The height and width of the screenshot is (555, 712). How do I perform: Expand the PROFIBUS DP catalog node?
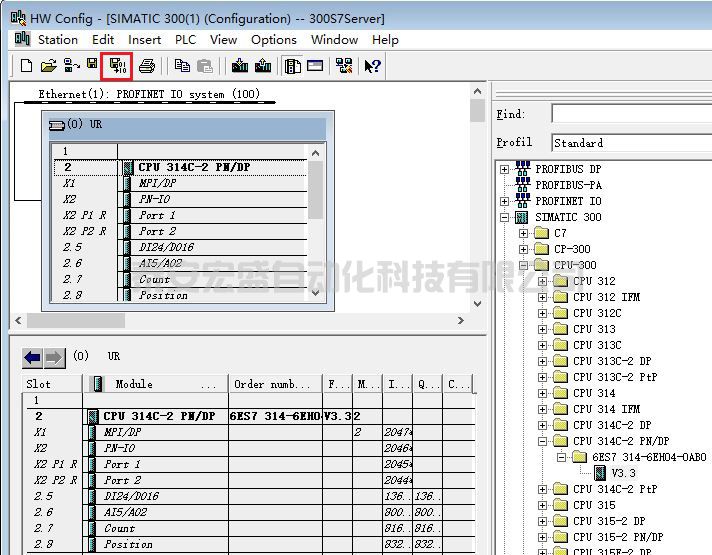[x=505, y=169]
